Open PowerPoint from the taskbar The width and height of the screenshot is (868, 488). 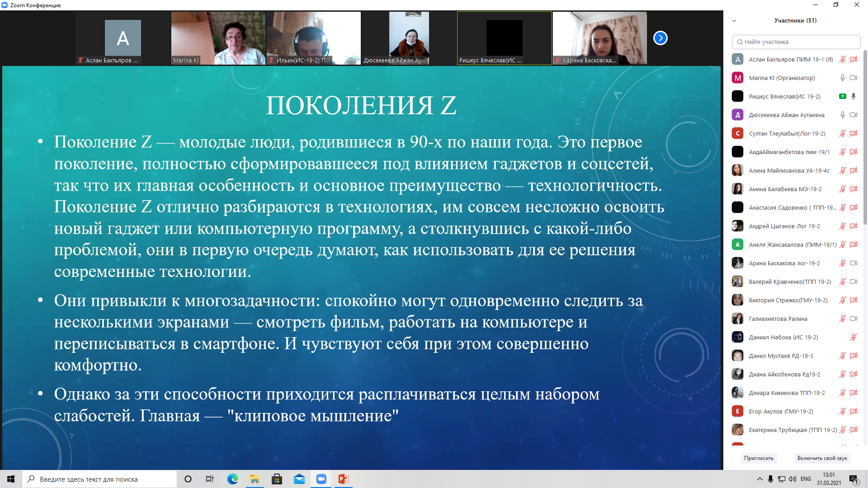pyautogui.click(x=343, y=479)
